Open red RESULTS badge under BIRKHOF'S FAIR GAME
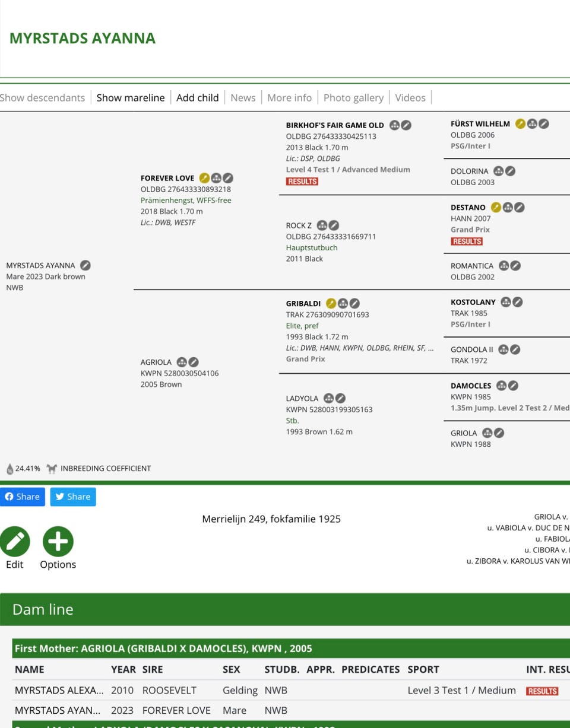Viewport: 570px width, 728px height. pos(302,181)
